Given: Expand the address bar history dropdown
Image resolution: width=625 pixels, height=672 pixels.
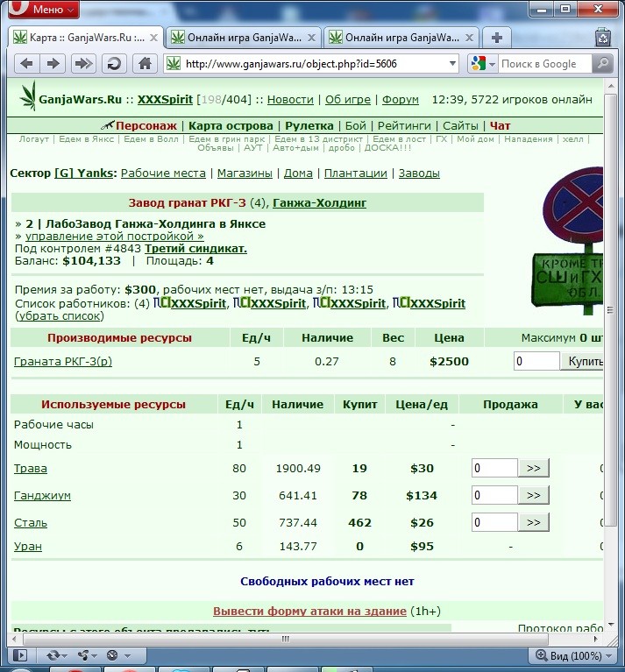Looking at the screenshot, I should 452,64.
